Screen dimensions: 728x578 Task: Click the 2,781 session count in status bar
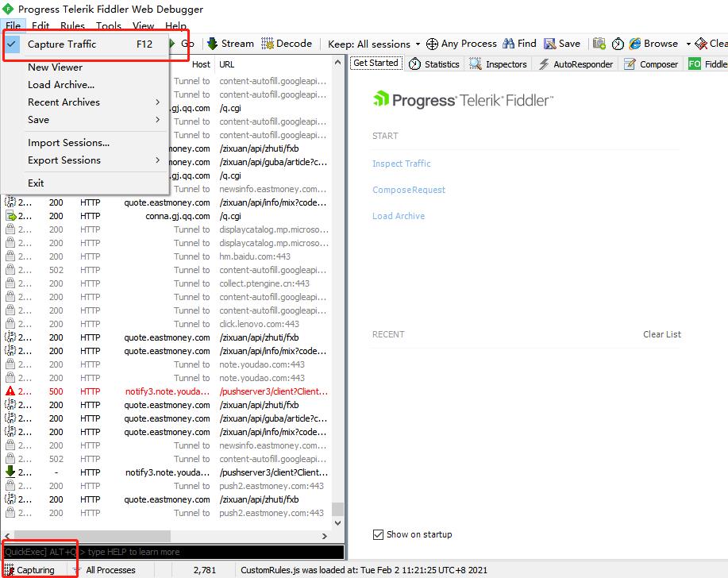(205, 569)
